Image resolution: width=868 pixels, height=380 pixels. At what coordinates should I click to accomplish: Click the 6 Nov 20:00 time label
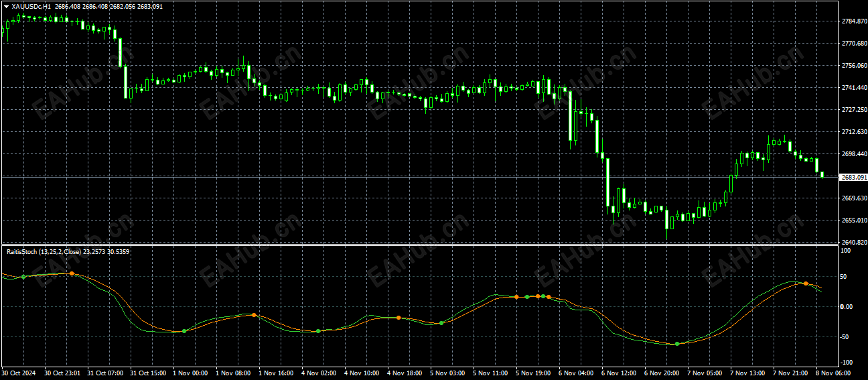662,373
